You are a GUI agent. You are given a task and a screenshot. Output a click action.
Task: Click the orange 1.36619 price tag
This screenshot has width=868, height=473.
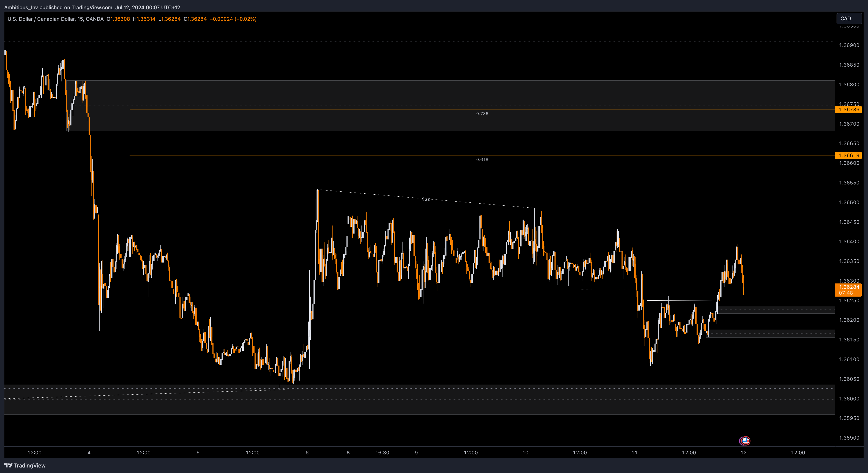(849, 155)
